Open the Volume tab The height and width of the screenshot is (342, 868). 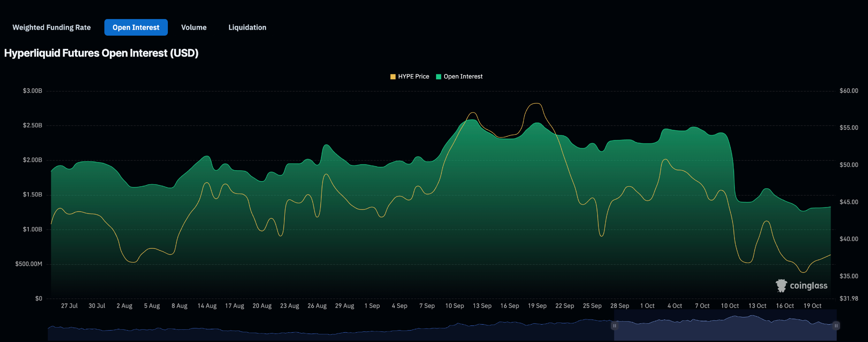tap(194, 28)
